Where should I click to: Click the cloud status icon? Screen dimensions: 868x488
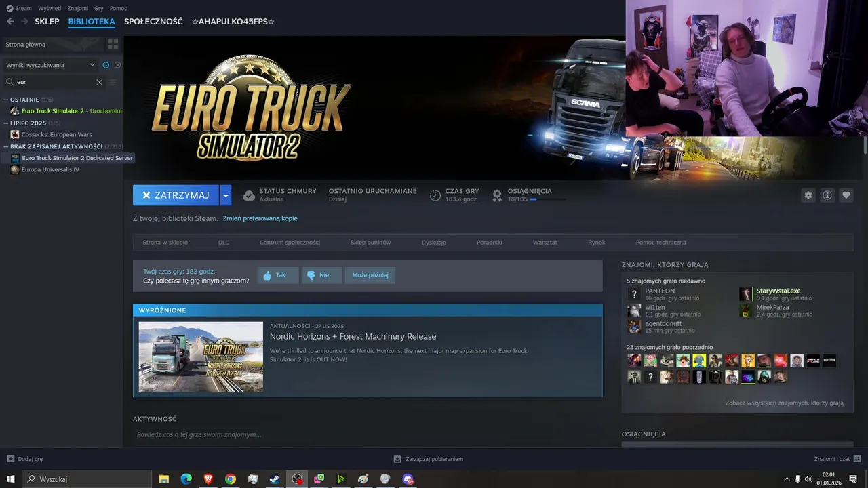pos(249,195)
